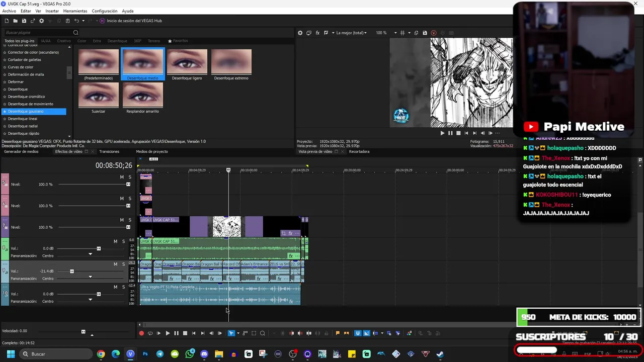
Task: Select the normal edit arrow tool
Action: tap(231, 333)
